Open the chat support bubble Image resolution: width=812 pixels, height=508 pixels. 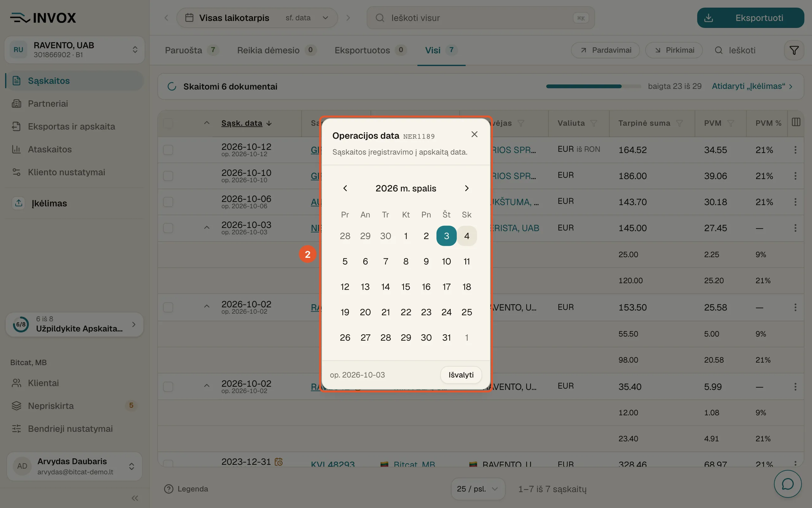pyautogui.click(x=788, y=484)
